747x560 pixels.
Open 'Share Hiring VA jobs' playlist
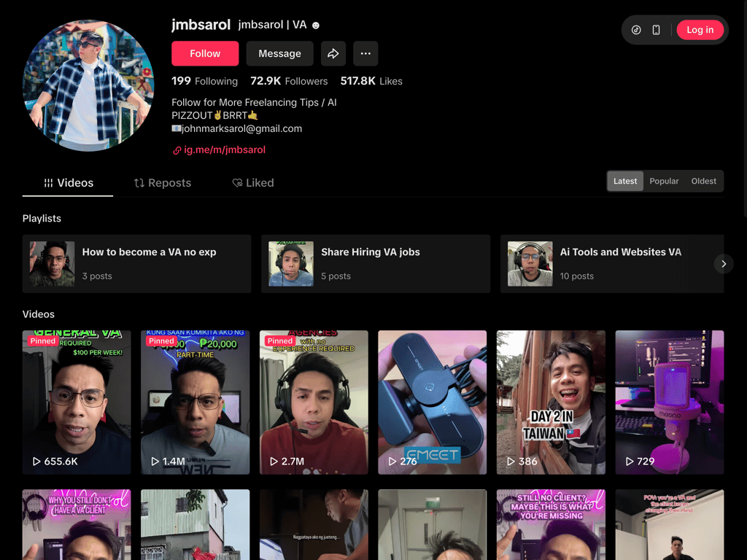coord(376,264)
